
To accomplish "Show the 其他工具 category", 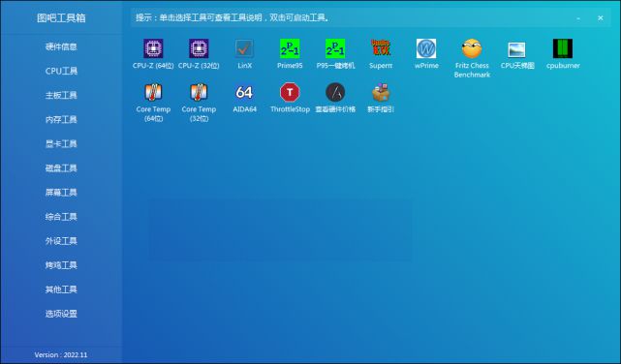I will pos(61,289).
